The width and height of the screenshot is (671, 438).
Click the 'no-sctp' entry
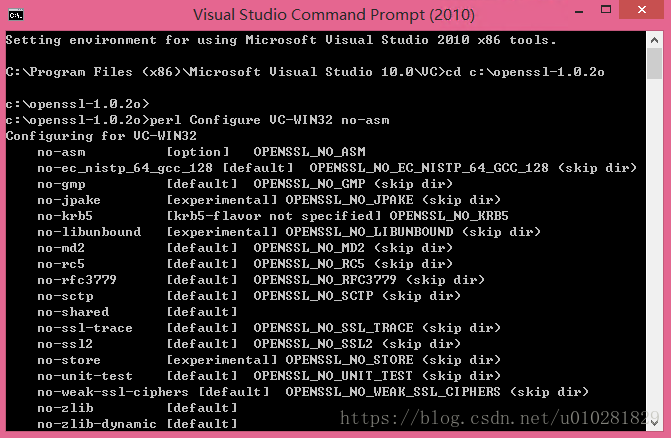click(65, 296)
